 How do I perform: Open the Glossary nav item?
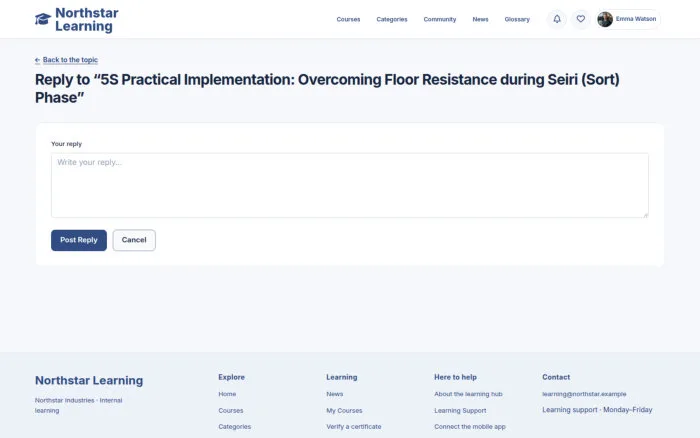tap(517, 19)
